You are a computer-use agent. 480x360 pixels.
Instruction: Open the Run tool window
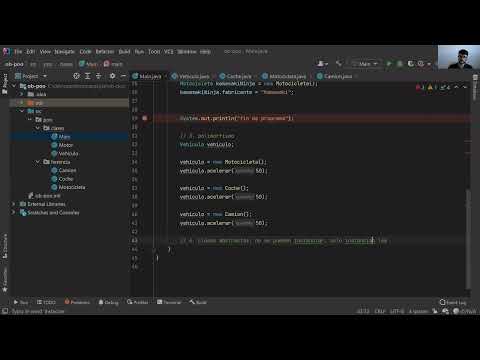pyautogui.click(x=21, y=302)
